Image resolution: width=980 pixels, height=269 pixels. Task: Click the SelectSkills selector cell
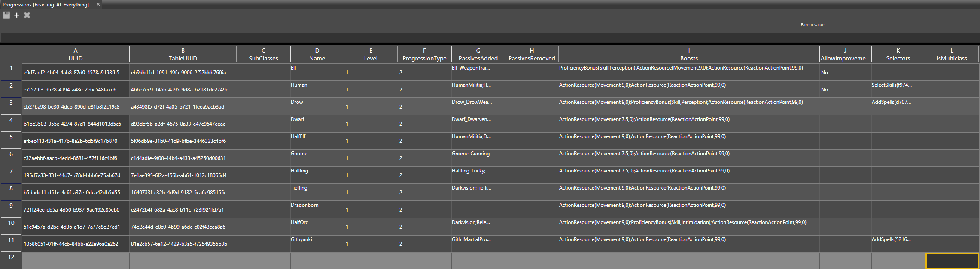[898, 89]
